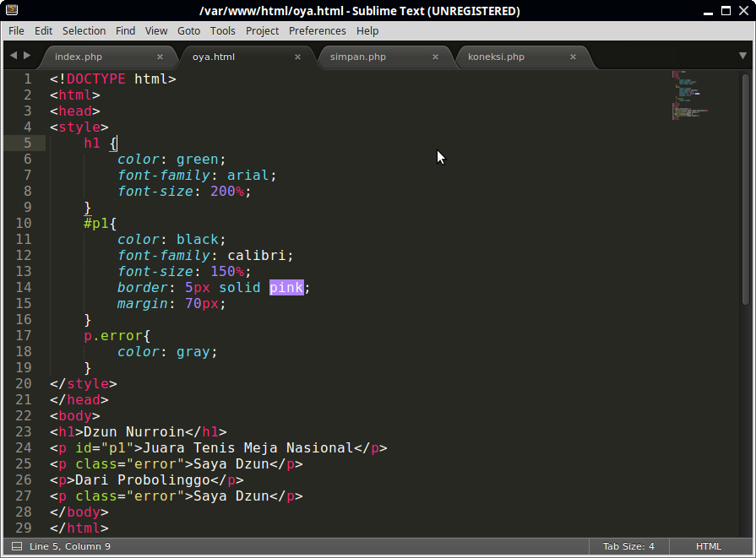The width and height of the screenshot is (756, 558).
Task: Go to next tab with right arrow
Action: click(27, 56)
